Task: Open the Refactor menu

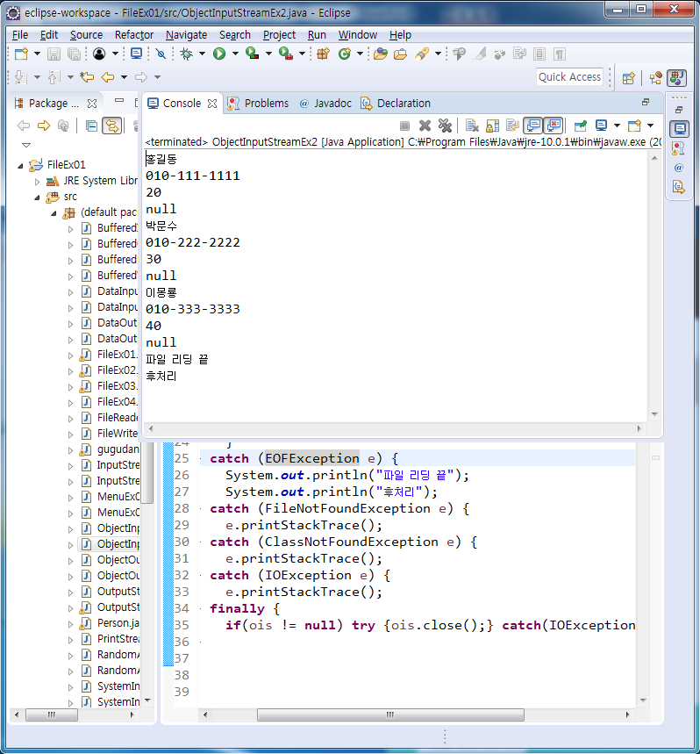Action: click(x=134, y=35)
